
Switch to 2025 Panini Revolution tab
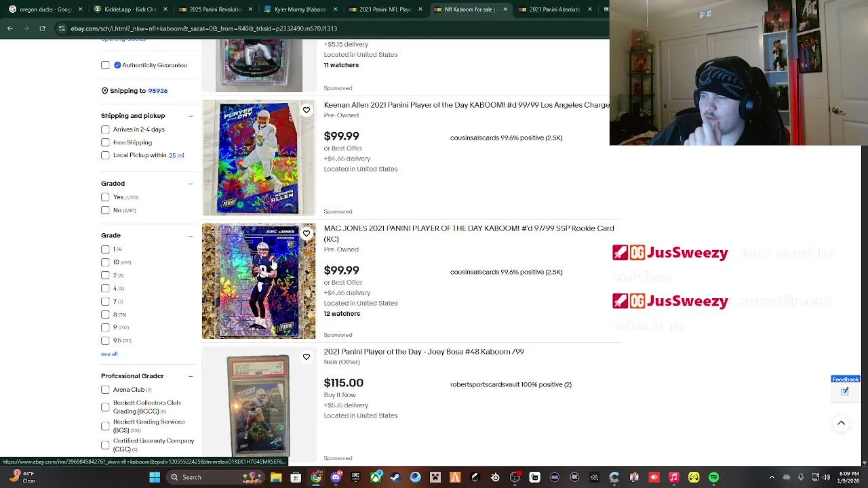[216, 9]
